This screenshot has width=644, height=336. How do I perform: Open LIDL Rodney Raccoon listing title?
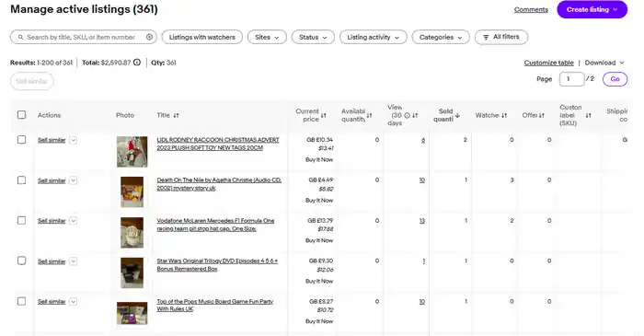218,144
